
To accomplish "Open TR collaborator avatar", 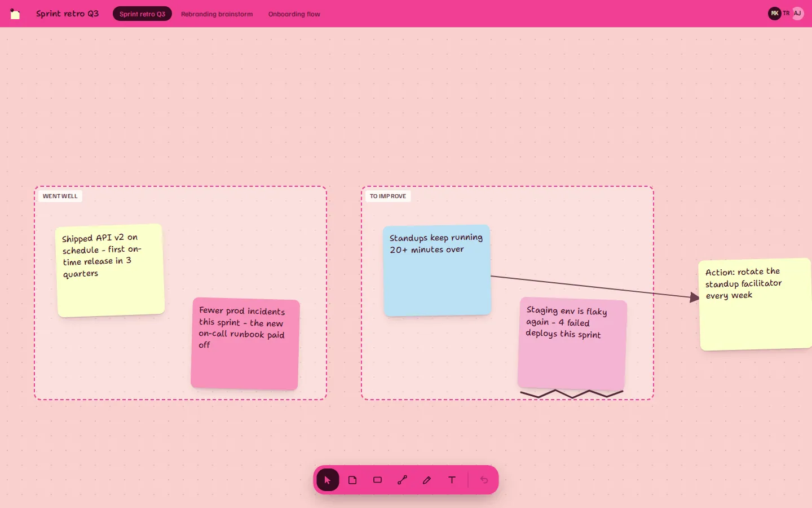I will point(786,14).
